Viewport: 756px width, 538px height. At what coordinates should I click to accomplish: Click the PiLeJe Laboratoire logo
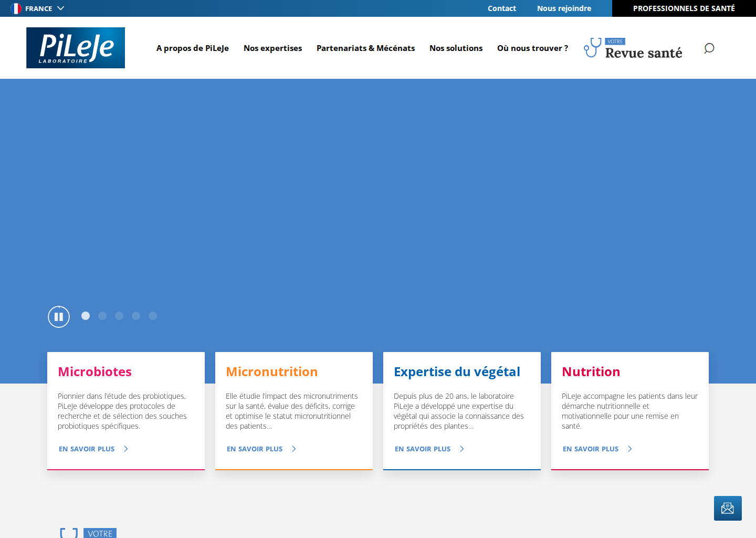(76, 48)
